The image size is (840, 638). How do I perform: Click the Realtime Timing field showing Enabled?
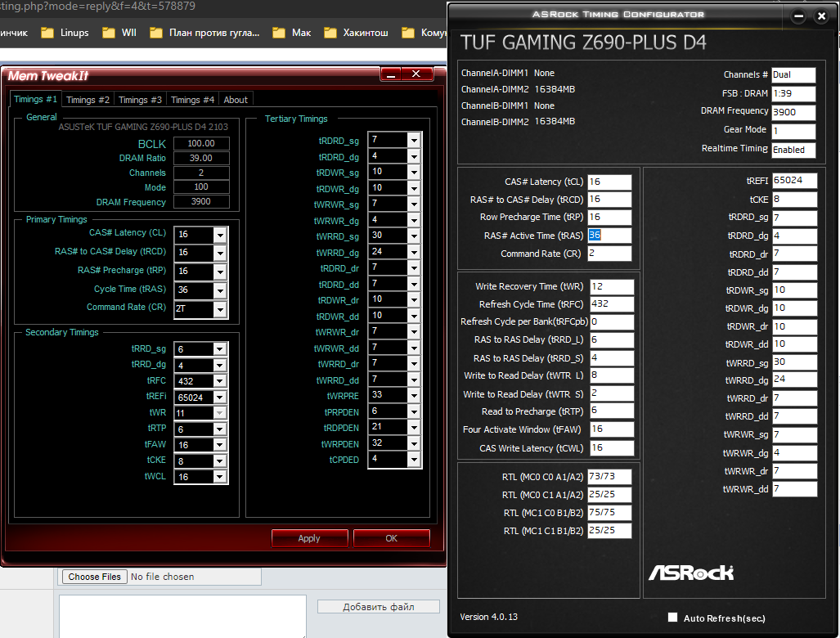click(793, 150)
